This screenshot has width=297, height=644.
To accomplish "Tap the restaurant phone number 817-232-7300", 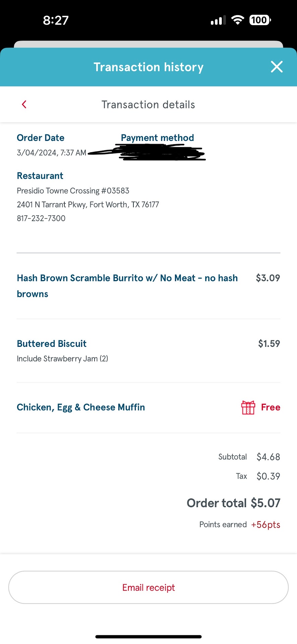I will point(41,218).
